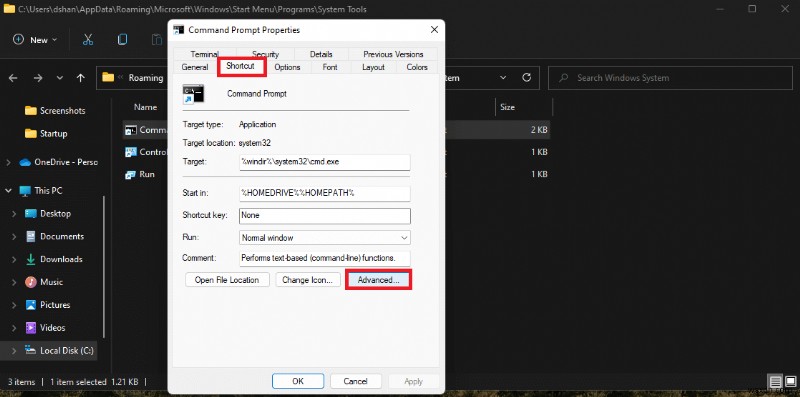Click the up arrow to parent folder
The image size is (800, 397).
coord(80,78)
